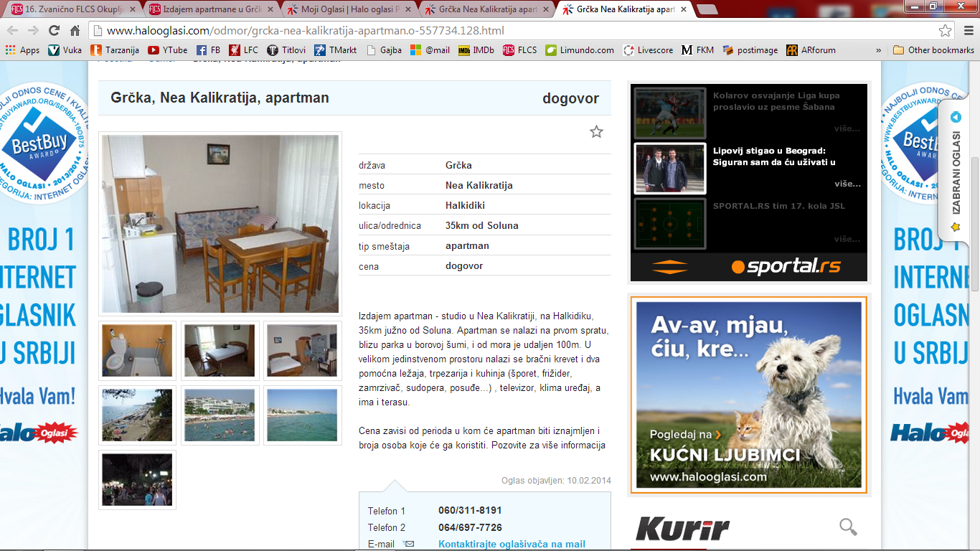Click the Lipovij news thumbnail image
The height and width of the screenshot is (551, 980).
coord(670,168)
